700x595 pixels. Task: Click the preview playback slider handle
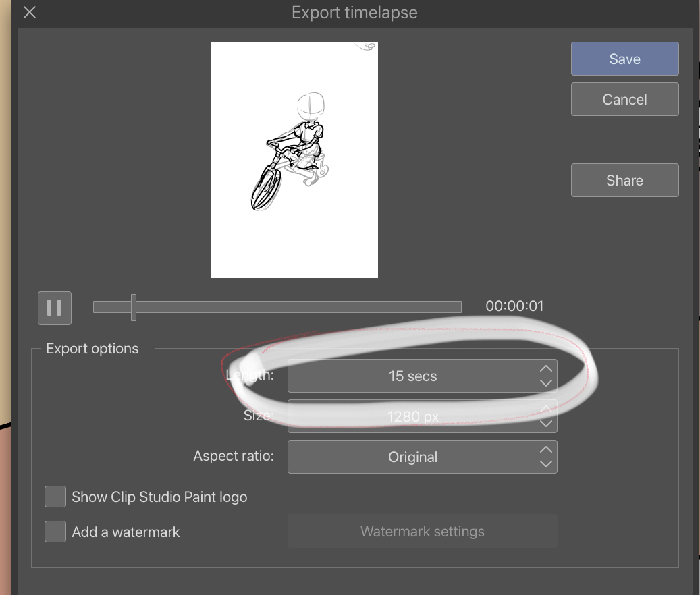[134, 308]
